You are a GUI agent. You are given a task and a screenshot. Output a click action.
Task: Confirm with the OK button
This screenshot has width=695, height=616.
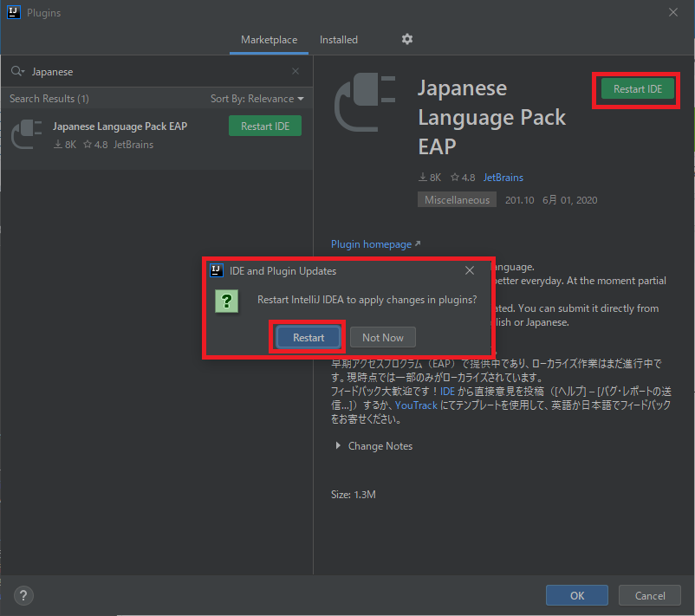(577, 595)
